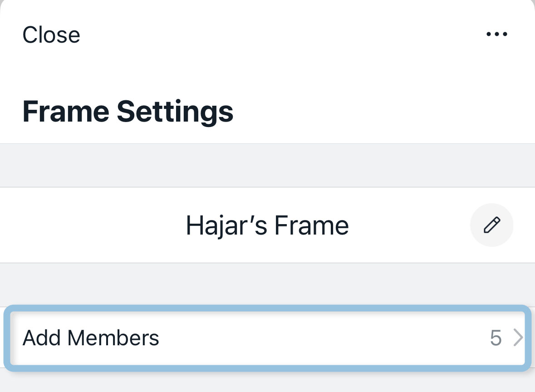Screen dimensions: 535x392
Task: Tap the Add Members label text
Action: click(x=91, y=338)
